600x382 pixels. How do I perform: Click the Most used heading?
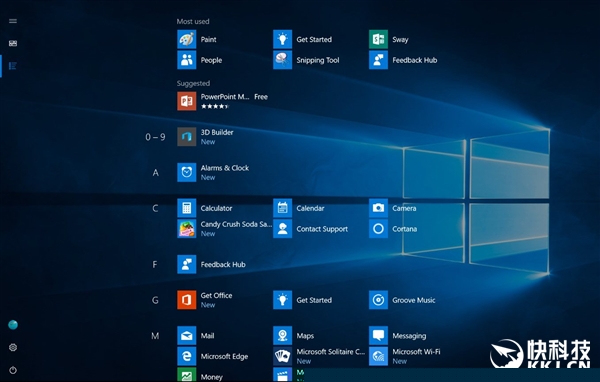[x=193, y=21]
